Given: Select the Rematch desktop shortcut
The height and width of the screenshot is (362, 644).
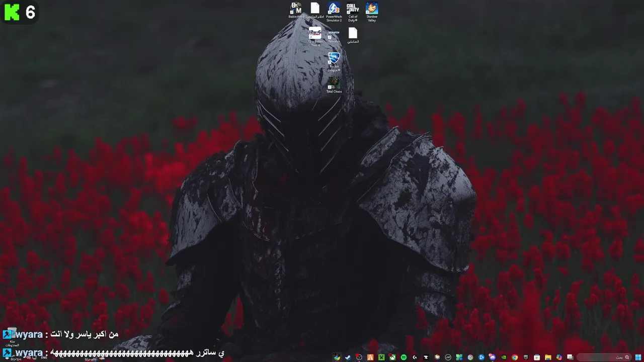Looking at the screenshot, I should click(x=334, y=36).
